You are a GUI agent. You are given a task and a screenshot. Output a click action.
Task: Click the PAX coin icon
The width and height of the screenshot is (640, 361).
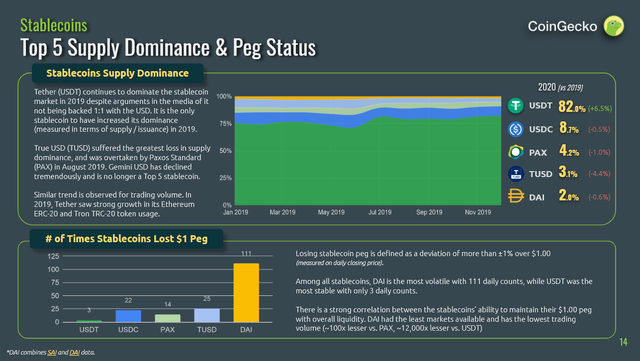point(516,152)
